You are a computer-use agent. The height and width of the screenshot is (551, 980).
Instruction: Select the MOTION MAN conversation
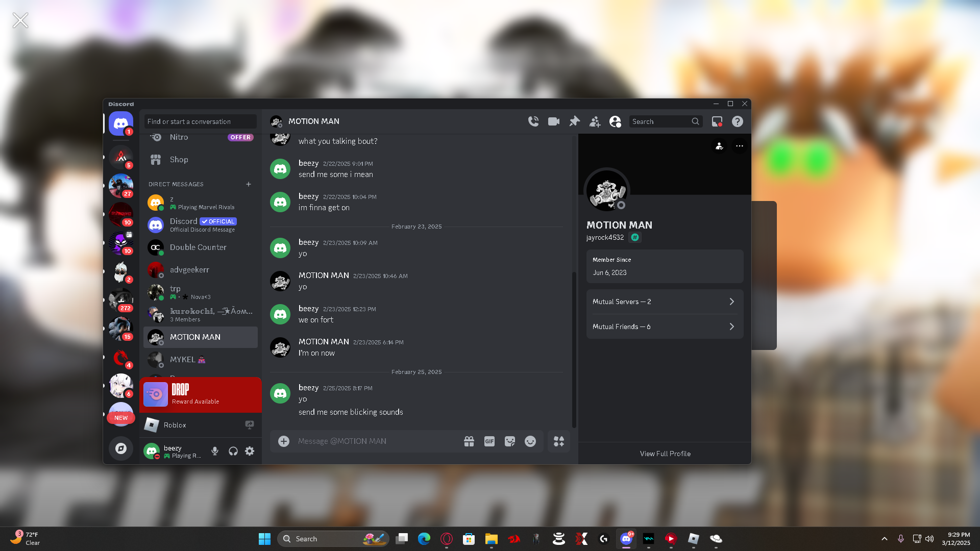tap(201, 337)
